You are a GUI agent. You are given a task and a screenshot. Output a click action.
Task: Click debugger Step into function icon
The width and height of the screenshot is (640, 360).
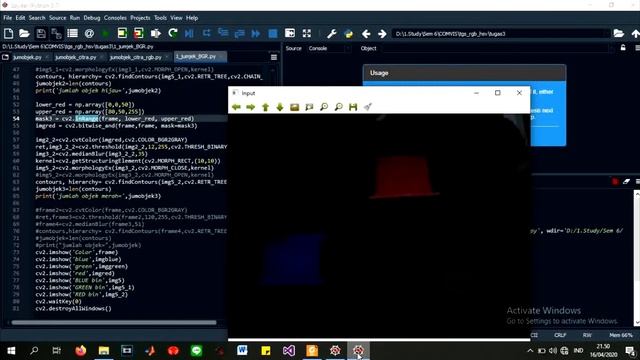(223, 33)
